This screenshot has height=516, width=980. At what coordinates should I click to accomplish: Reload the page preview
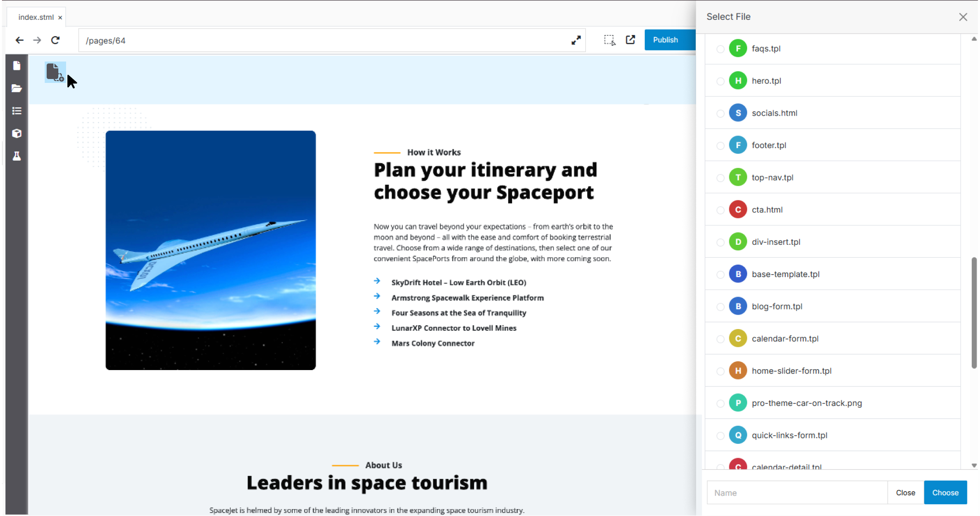tap(55, 40)
